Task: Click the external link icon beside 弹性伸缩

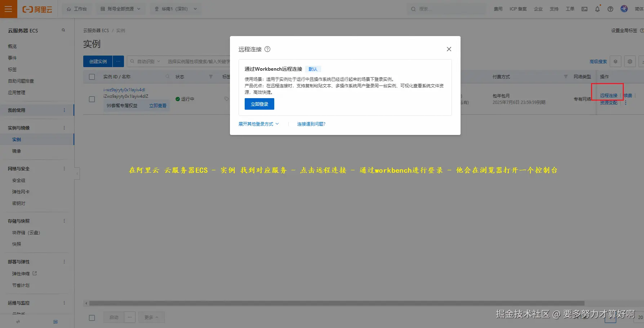Action: tap(35, 274)
